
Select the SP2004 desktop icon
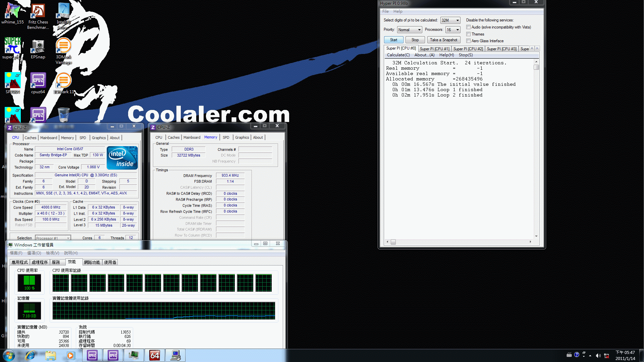pos(12,83)
